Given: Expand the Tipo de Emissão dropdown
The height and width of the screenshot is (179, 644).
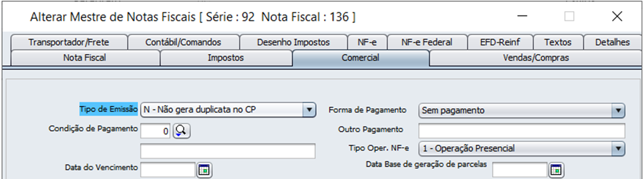Looking at the screenshot, I should point(309,110).
